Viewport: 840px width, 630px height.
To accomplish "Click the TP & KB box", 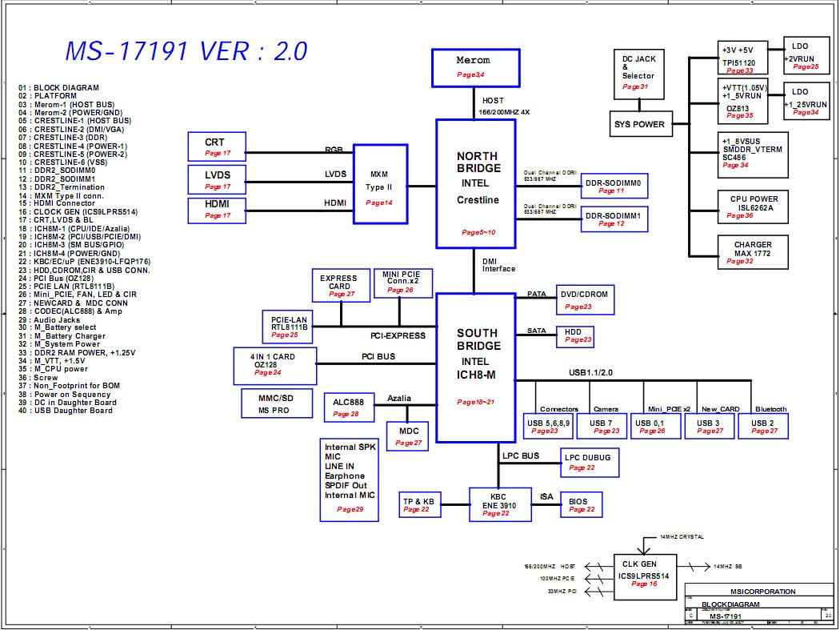I will [420, 504].
